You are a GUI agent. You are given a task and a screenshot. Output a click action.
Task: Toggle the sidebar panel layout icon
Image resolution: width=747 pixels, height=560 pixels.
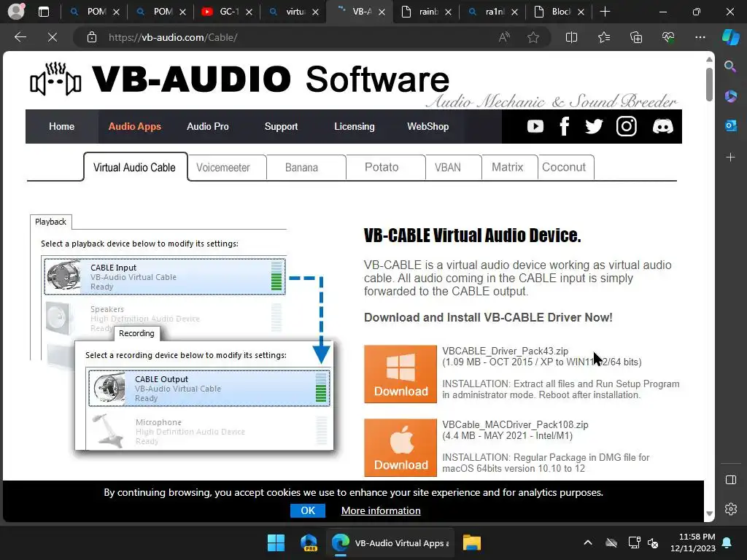click(730, 480)
